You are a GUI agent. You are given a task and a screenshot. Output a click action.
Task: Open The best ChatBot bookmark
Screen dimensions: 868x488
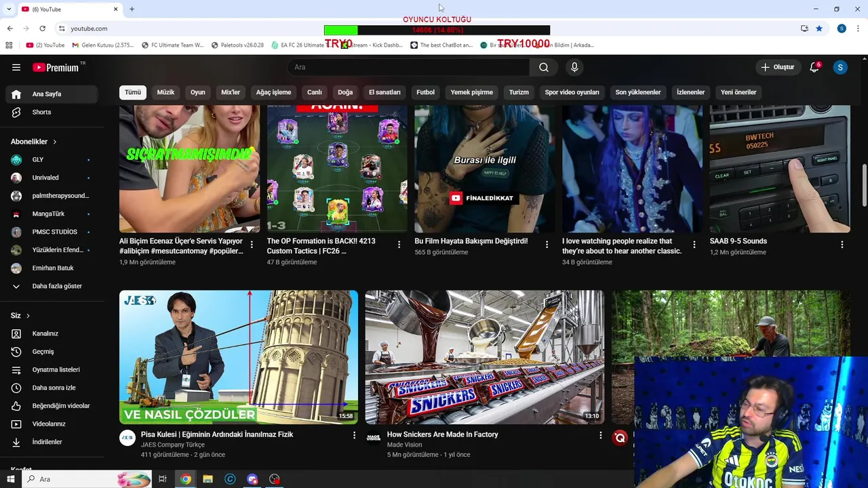point(441,45)
